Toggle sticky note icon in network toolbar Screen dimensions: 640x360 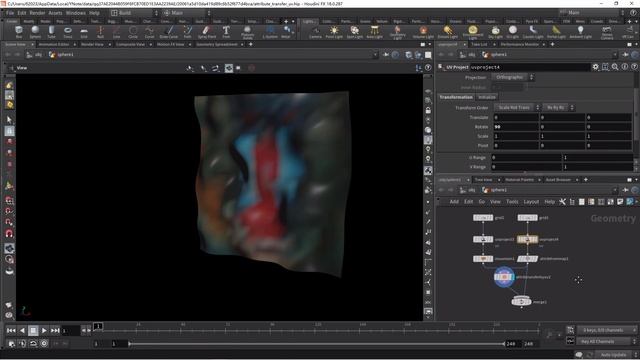click(x=620, y=202)
